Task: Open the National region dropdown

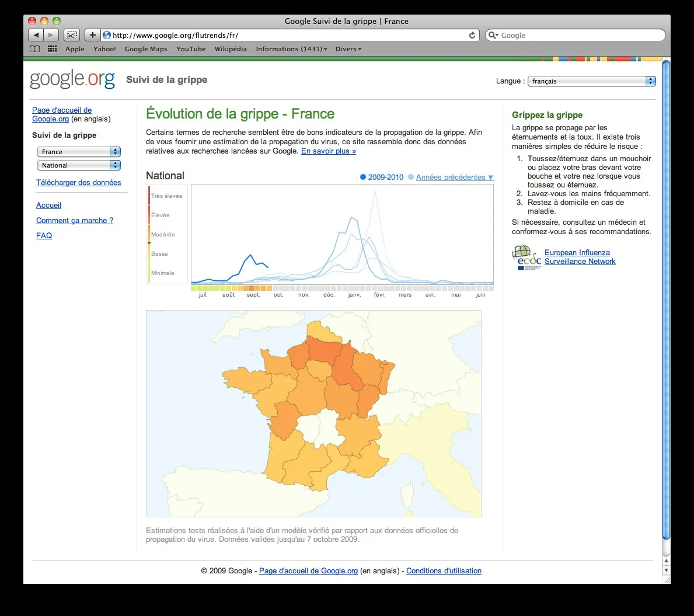Action: (x=79, y=165)
